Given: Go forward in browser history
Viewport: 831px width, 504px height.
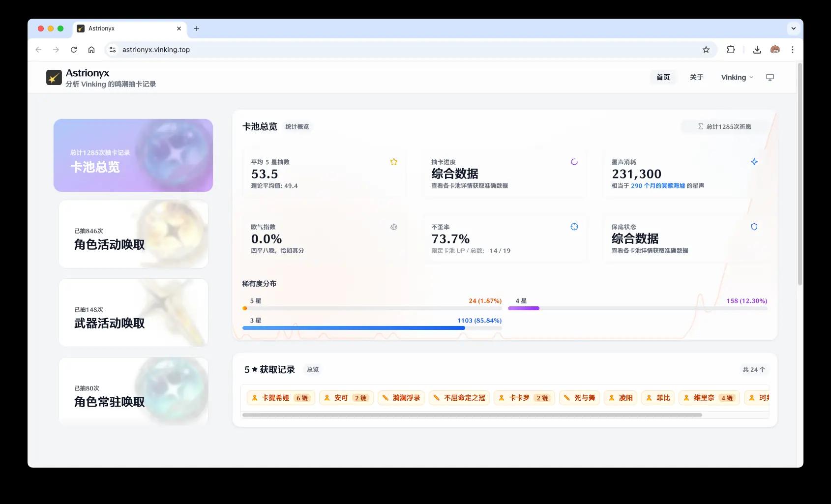Looking at the screenshot, I should click(56, 50).
